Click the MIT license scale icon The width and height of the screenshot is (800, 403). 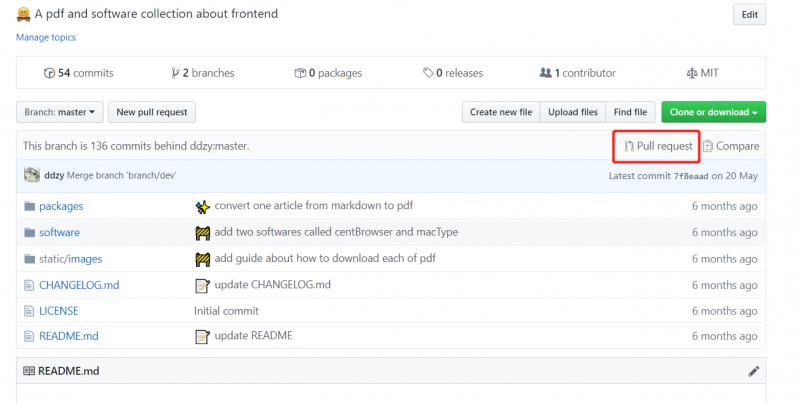point(693,73)
